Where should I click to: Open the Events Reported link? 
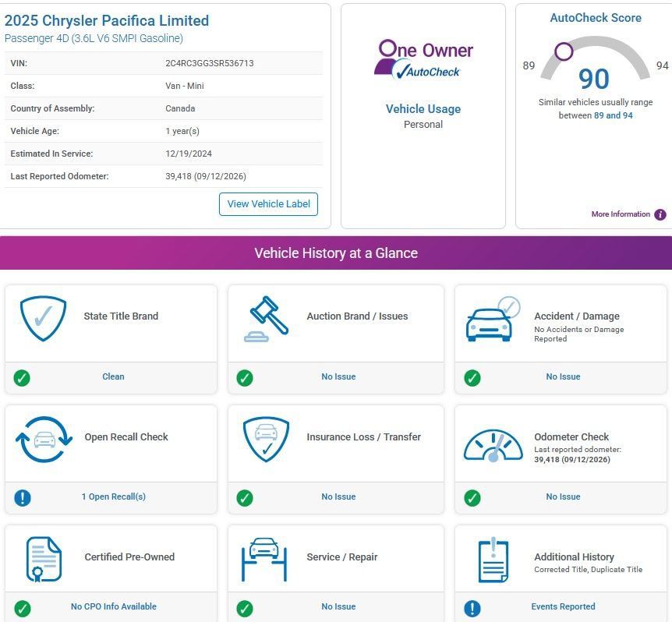click(x=563, y=606)
